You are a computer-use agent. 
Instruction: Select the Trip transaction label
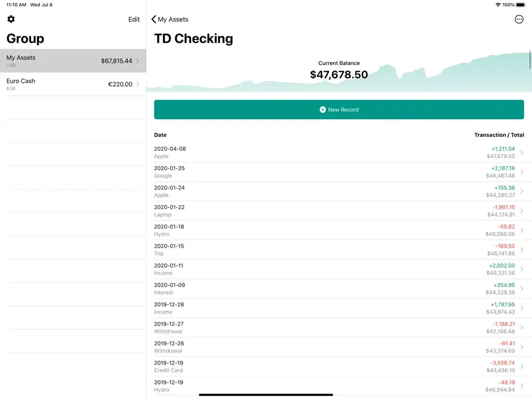click(159, 253)
